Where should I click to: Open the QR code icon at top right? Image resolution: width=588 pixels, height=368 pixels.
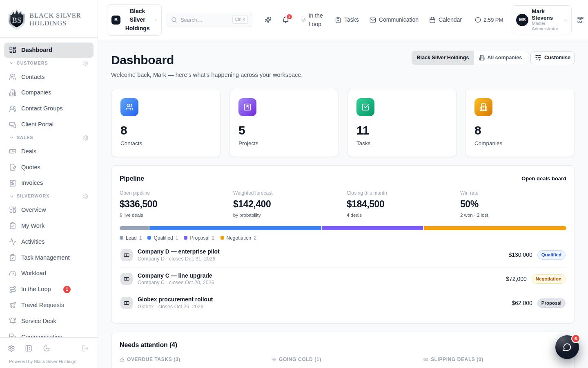pos(580,20)
